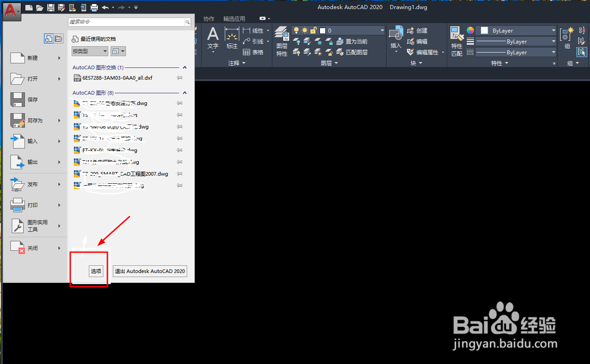Viewport: 590px width, 364px height.
Task: Open the AutoCAD application menu button
Action: coord(12,11)
